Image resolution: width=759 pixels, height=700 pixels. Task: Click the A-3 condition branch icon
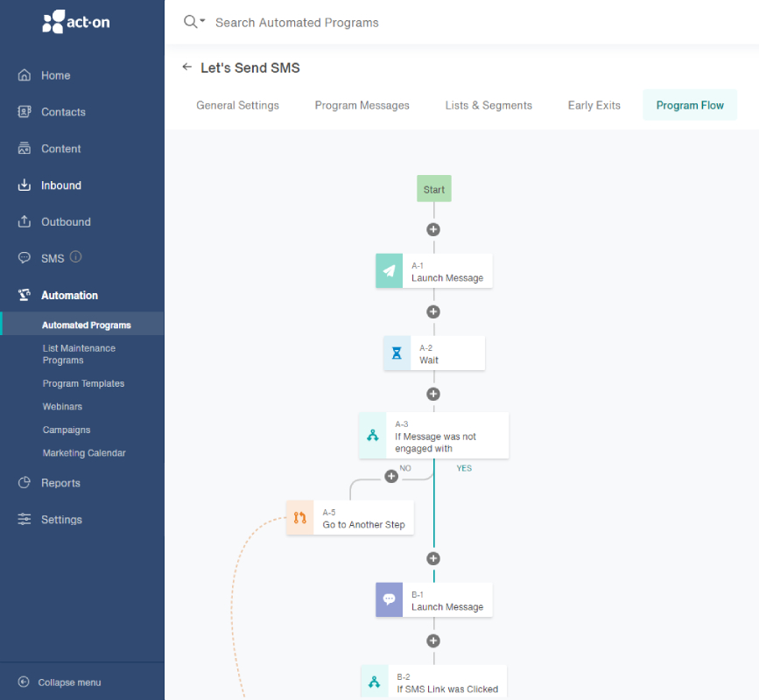tap(373, 436)
